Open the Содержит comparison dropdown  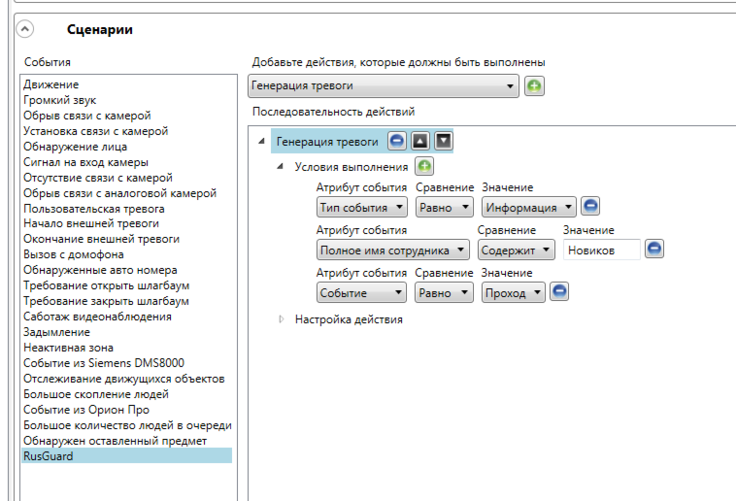point(516,250)
